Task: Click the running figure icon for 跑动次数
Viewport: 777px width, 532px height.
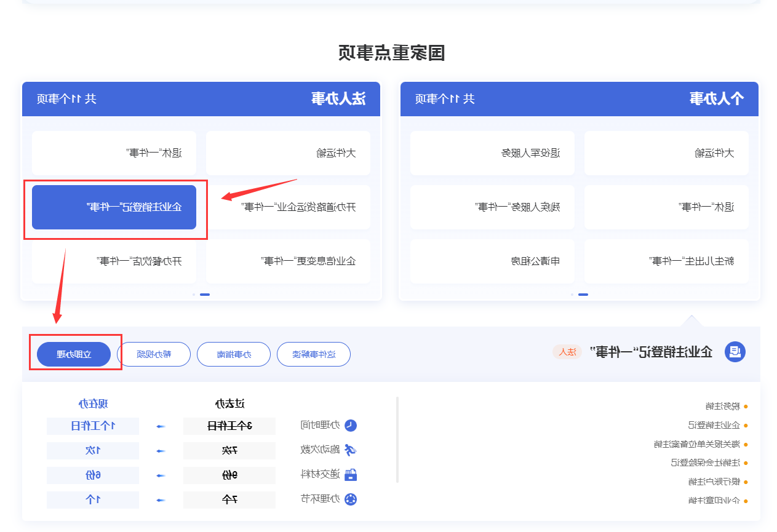Action: [351, 450]
